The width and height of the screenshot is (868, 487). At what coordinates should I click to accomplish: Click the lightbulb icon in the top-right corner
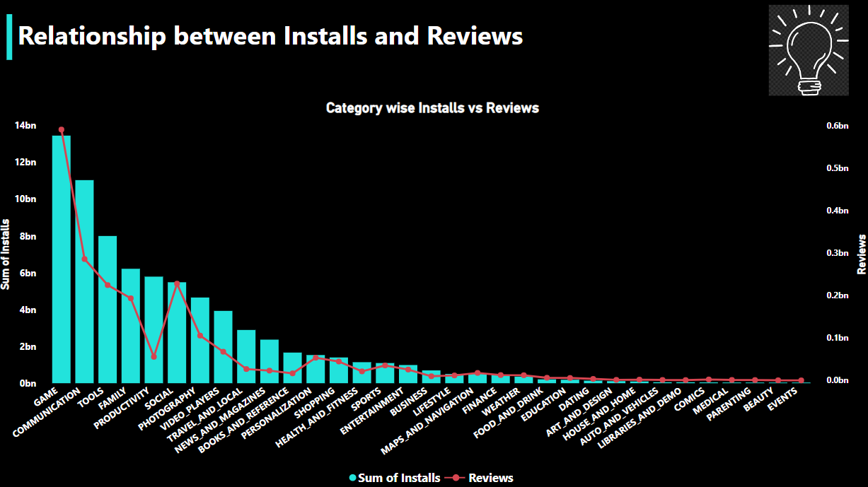(x=809, y=50)
